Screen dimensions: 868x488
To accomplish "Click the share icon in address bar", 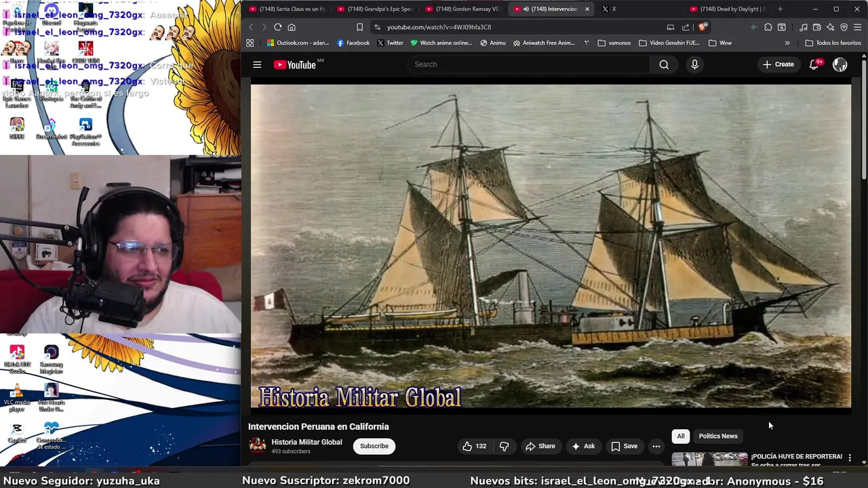I will click(x=686, y=27).
